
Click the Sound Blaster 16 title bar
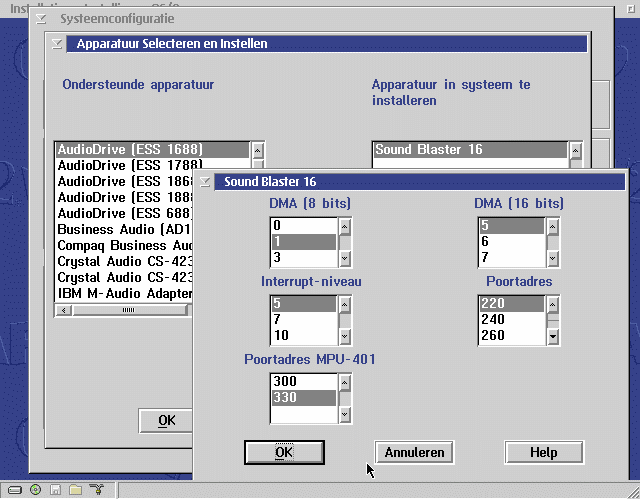(x=420, y=182)
